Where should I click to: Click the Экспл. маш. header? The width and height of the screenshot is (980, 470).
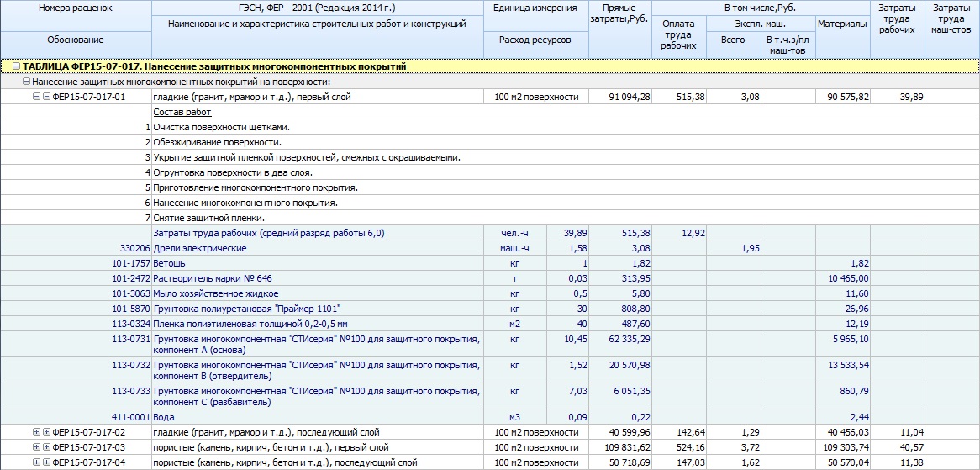click(x=760, y=24)
